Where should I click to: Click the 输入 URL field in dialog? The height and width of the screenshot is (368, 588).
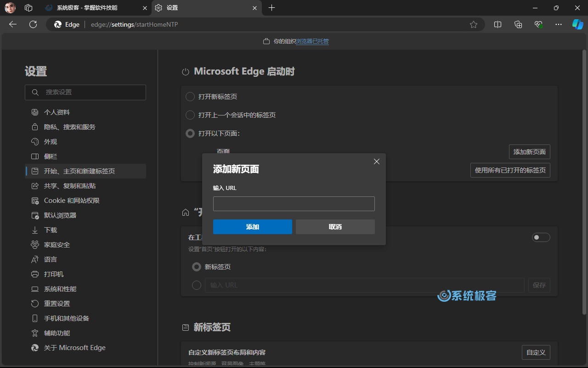(x=294, y=204)
